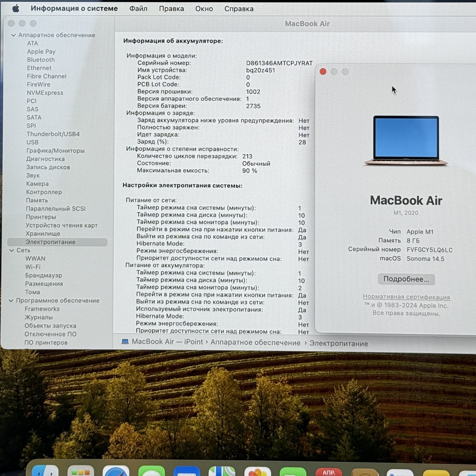Select Параллельный SCSI in the sidebar
Screen dimensions: 476x476
(x=56, y=209)
